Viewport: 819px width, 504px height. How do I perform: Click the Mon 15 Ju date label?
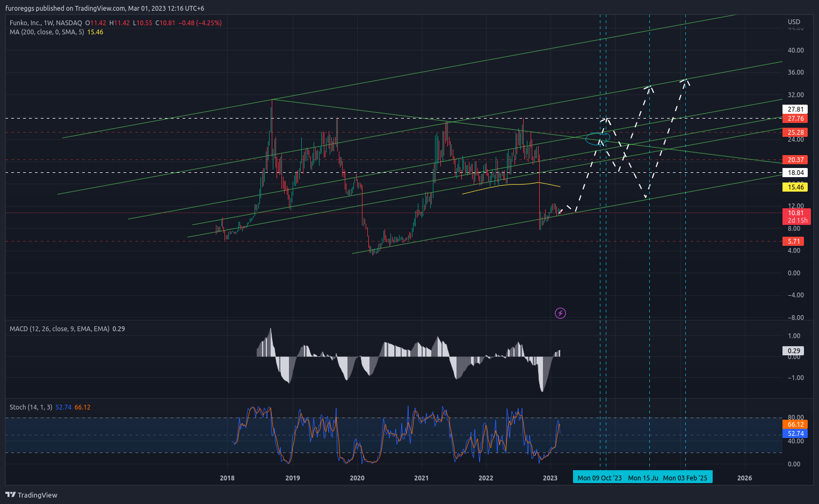coord(643,478)
